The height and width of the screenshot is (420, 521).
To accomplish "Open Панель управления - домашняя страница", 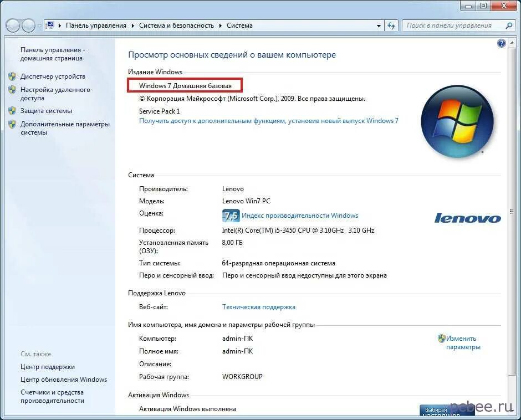I will pyautogui.click(x=53, y=54).
